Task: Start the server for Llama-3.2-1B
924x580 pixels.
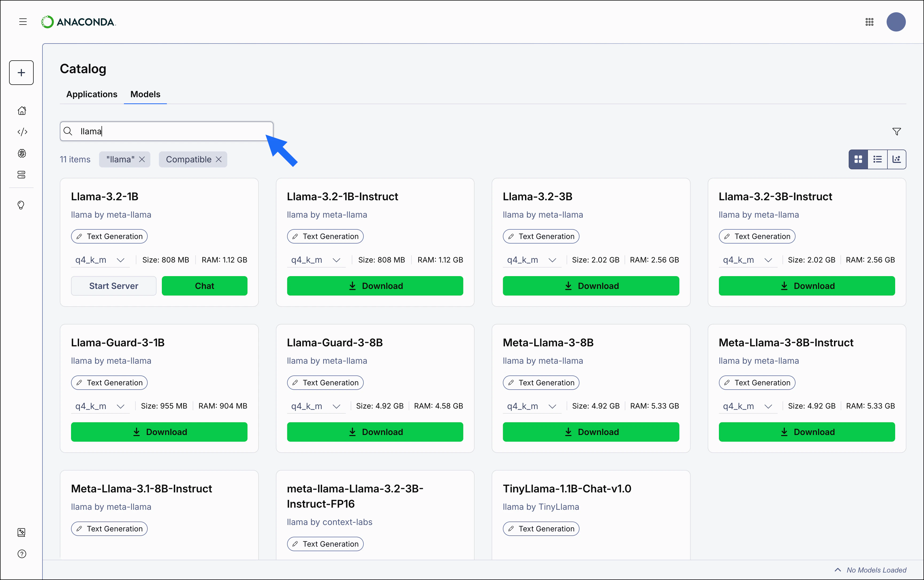Action: tap(113, 285)
